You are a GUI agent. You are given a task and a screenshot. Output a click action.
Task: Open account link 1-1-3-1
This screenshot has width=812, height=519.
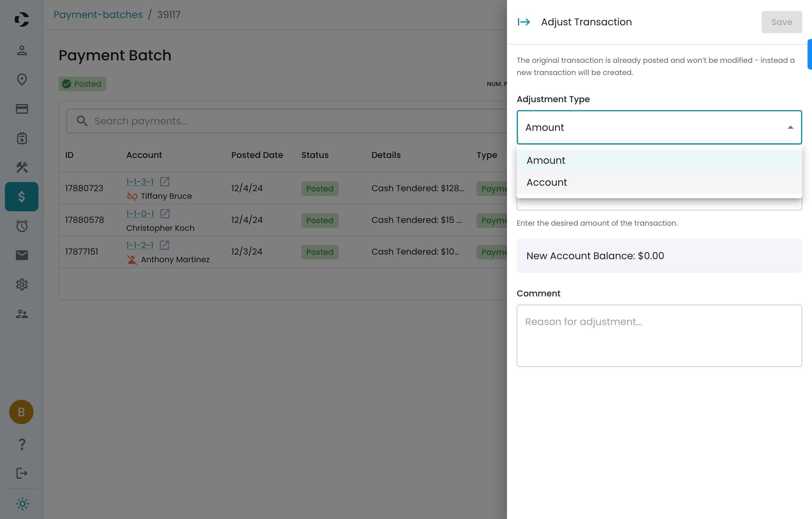140,182
